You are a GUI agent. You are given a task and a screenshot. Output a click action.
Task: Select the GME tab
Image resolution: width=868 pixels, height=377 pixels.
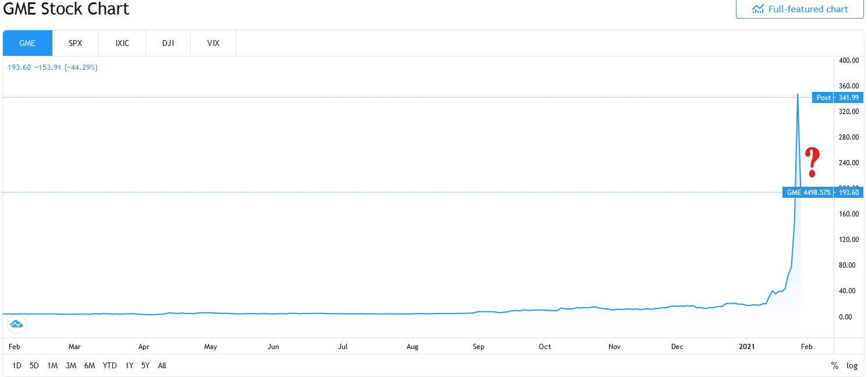27,43
